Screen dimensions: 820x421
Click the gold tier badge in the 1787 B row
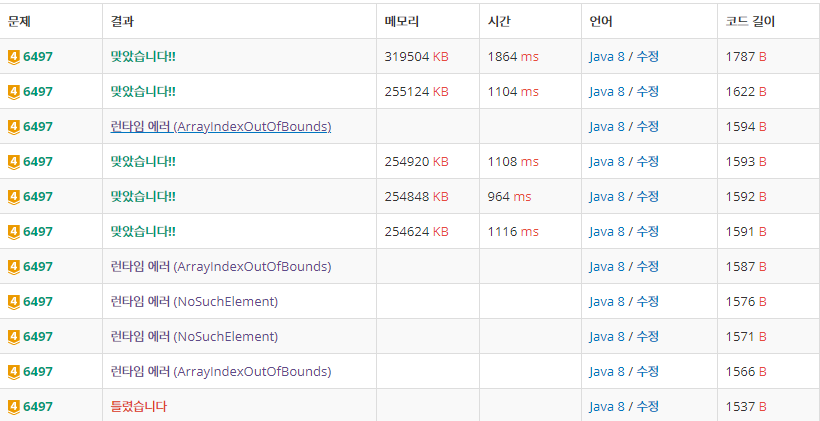(x=14, y=56)
